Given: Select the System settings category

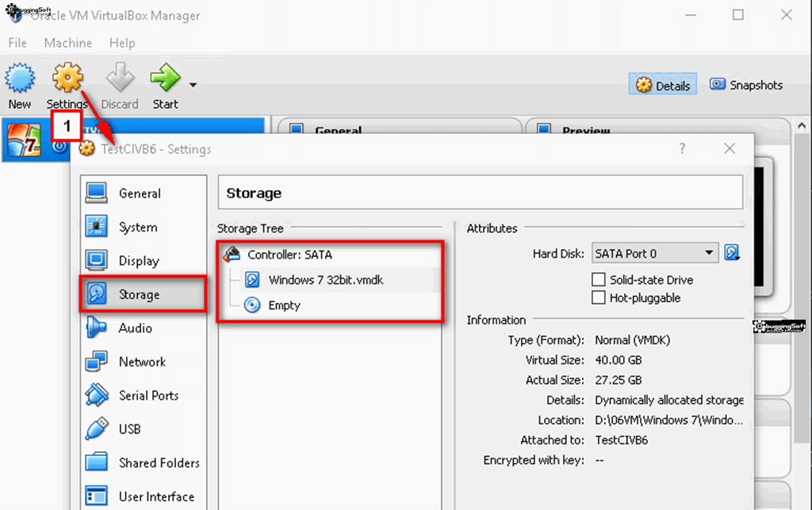Looking at the screenshot, I should pos(144,227).
